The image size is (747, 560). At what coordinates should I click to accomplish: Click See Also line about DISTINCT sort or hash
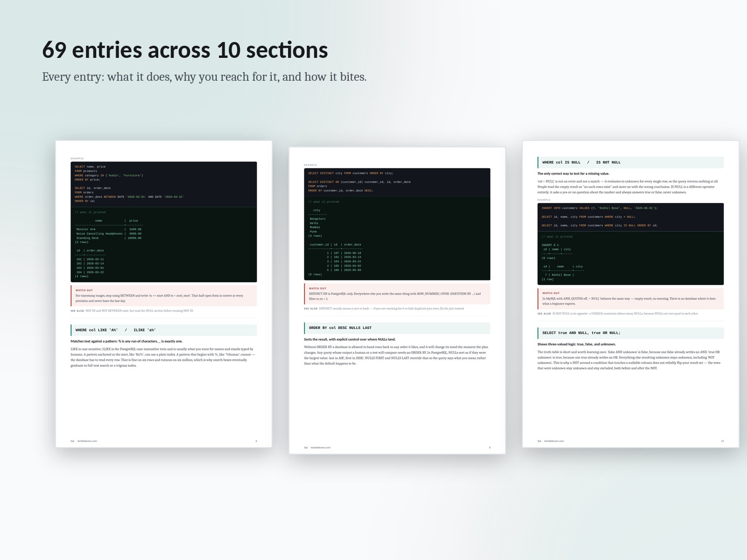[384, 308]
